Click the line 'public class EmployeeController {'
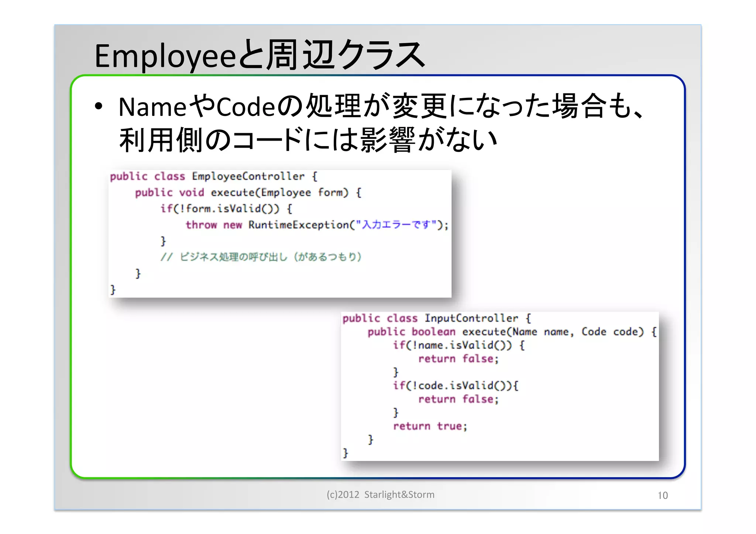This screenshot has height=534, width=756. tap(213, 176)
